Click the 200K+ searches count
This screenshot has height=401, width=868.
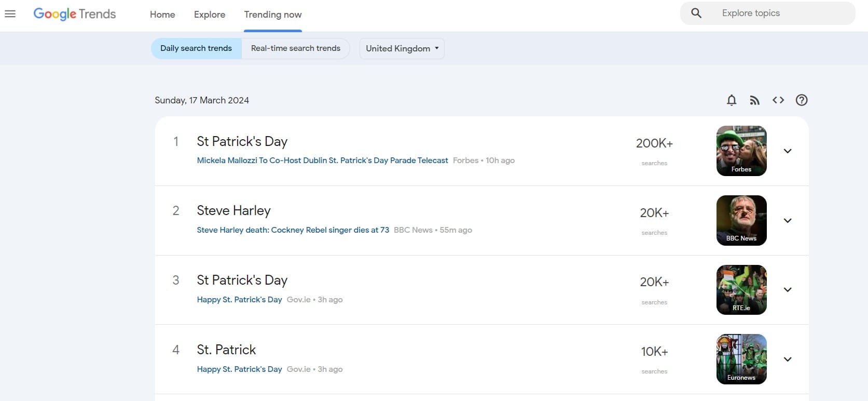[654, 143]
